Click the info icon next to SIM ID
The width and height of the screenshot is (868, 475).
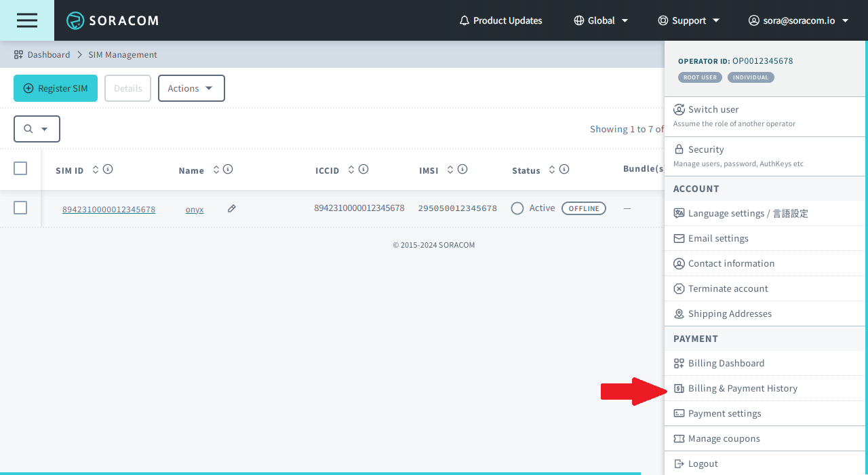coord(108,170)
